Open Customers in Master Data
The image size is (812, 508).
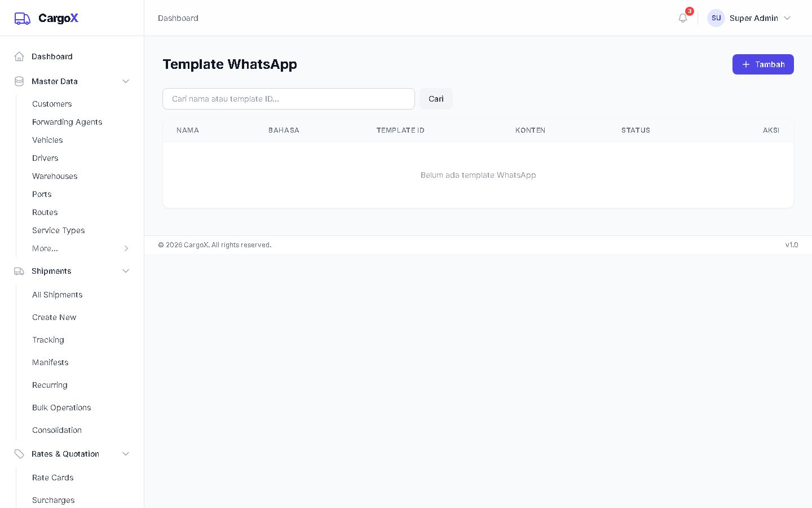click(x=52, y=104)
